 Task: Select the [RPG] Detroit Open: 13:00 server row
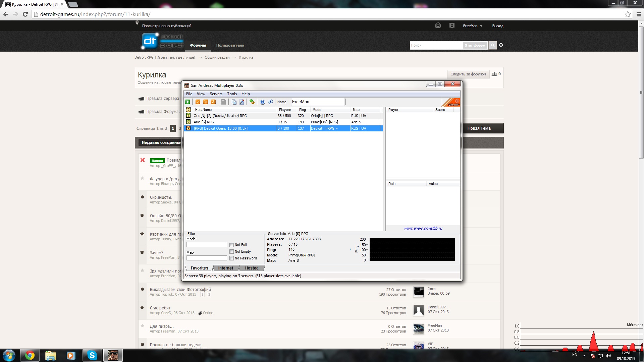(x=283, y=128)
